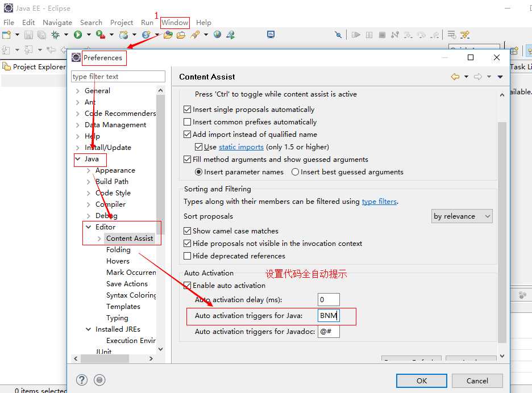Click the Drop to Frame icon

coord(451,35)
